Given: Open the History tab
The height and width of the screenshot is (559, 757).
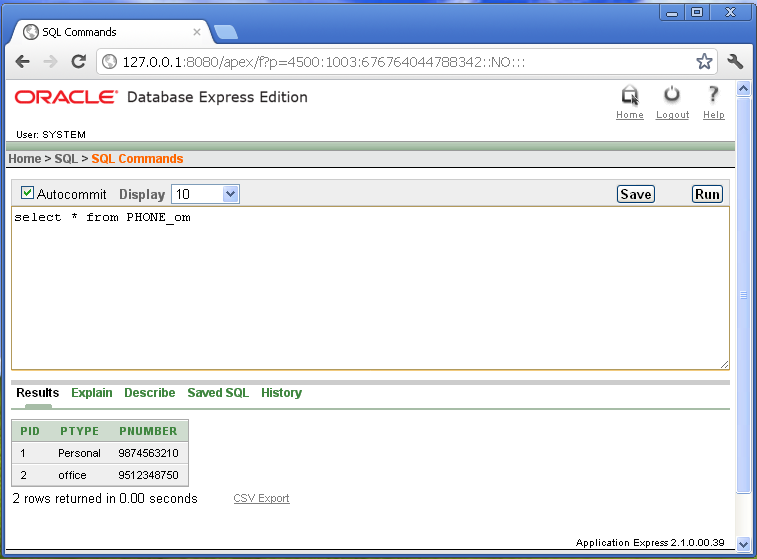Looking at the screenshot, I should click(x=281, y=392).
